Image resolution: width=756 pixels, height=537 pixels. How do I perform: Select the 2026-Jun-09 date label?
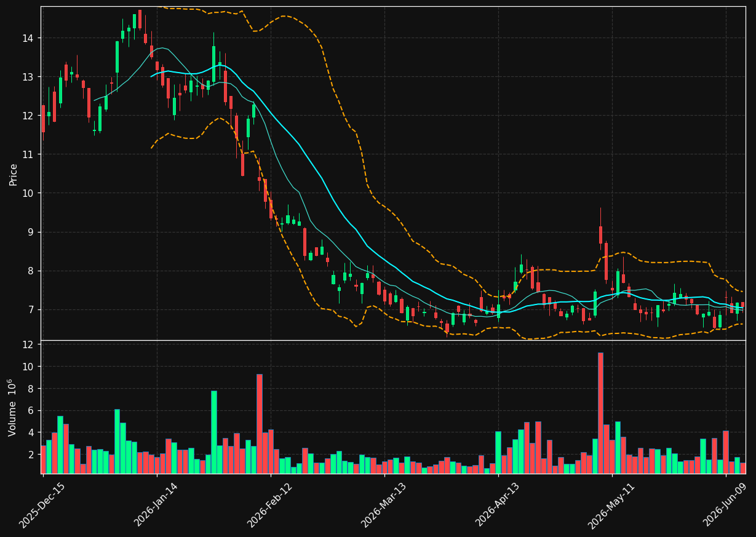(725, 506)
